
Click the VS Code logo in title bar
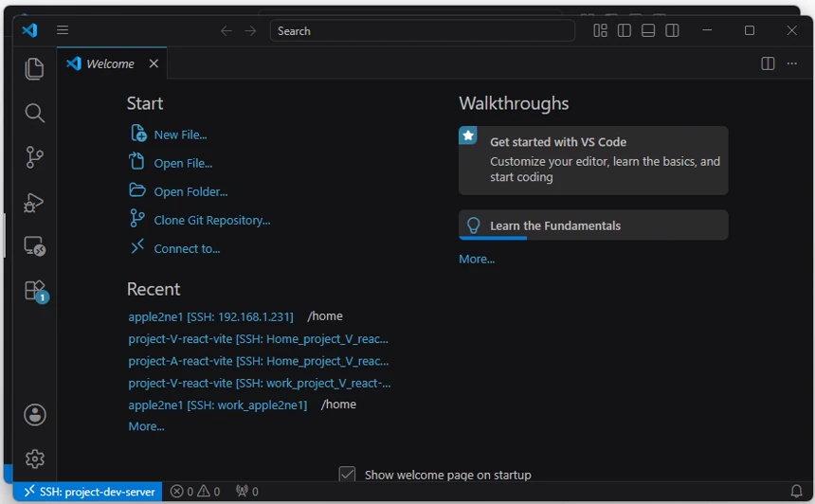pos(29,30)
